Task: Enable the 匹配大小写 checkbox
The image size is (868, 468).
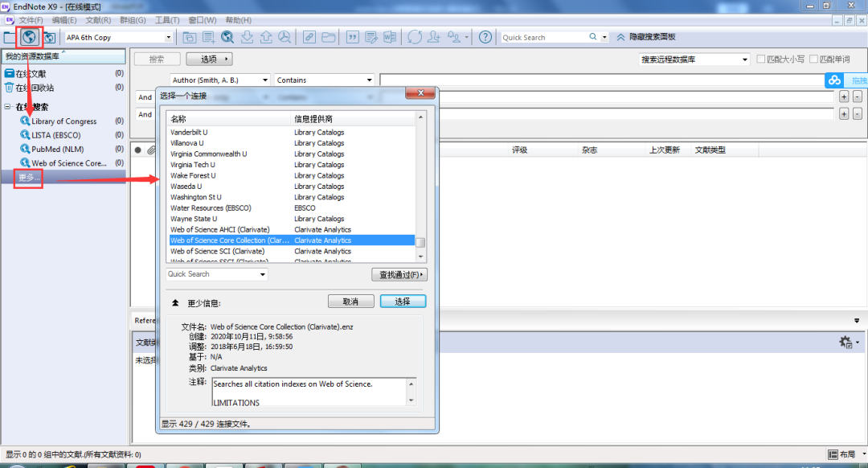Action: [760, 59]
